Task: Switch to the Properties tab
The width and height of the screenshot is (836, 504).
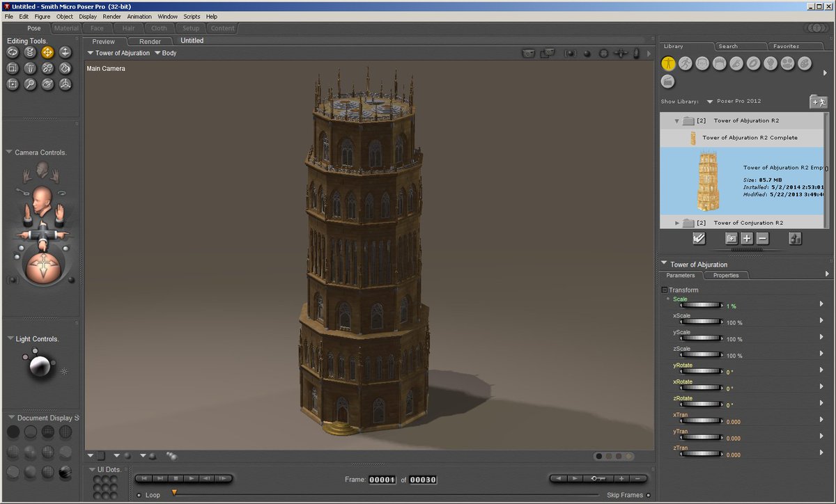Action: pos(725,275)
